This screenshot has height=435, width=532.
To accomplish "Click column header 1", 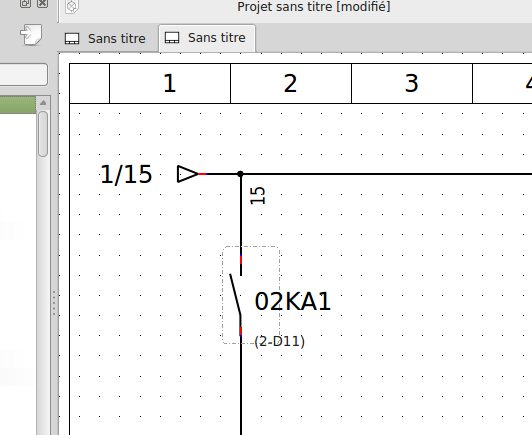I will (170, 83).
